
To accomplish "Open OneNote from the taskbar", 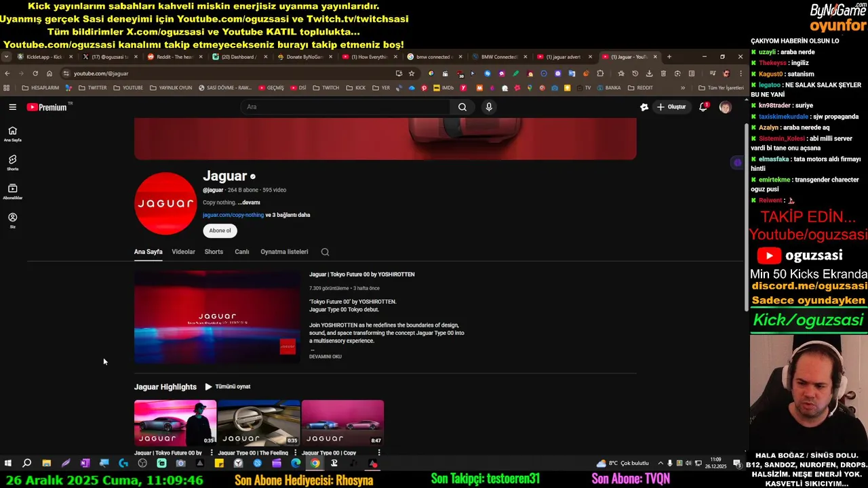I will tap(85, 464).
